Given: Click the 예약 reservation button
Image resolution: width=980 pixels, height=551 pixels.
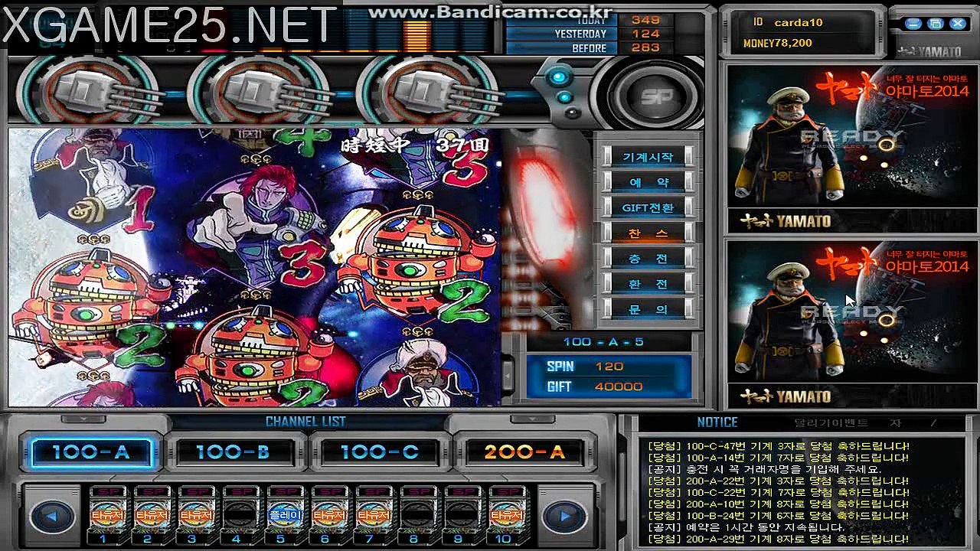Looking at the screenshot, I should point(648,182).
